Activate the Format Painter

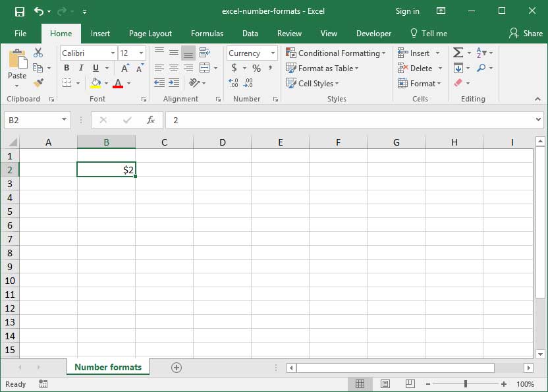click(x=39, y=83)
